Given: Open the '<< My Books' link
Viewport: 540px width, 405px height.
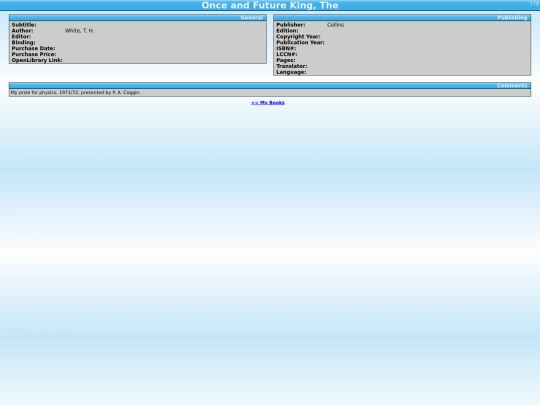Looking at the screenshot, I should (x=268, y=103).
